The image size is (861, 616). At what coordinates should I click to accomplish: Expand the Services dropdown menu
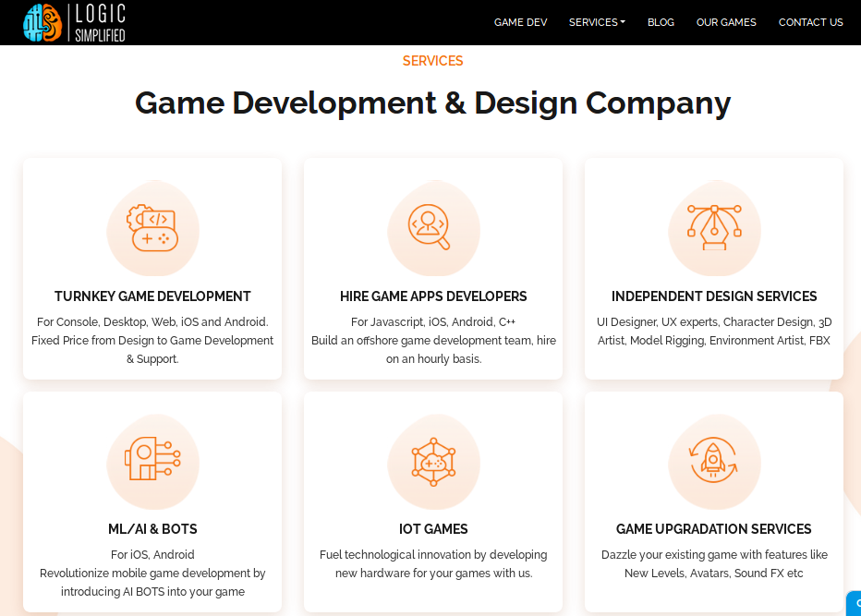pos(597,22)
